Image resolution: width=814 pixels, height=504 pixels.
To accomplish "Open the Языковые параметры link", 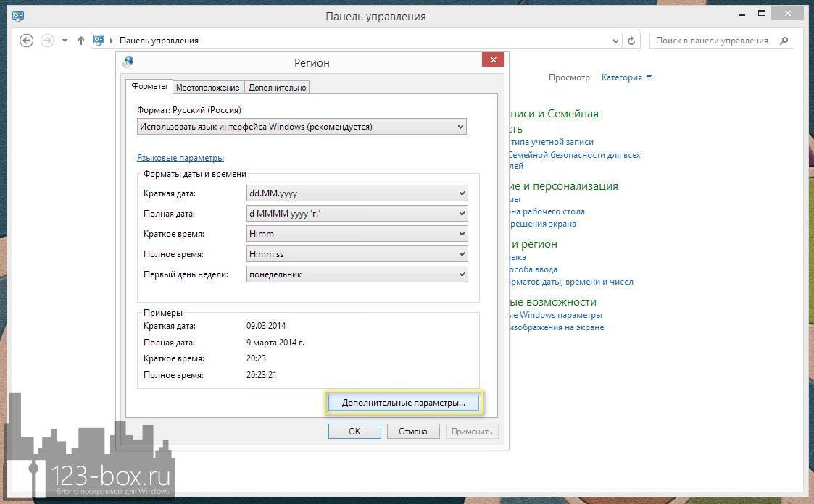I will coord(180,158).
